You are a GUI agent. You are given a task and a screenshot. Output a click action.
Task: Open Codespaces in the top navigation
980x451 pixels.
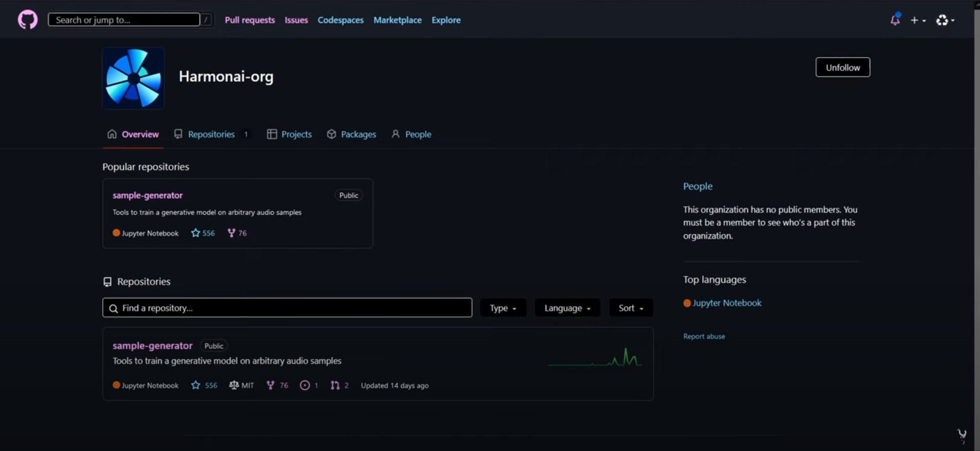click(341, 20)
